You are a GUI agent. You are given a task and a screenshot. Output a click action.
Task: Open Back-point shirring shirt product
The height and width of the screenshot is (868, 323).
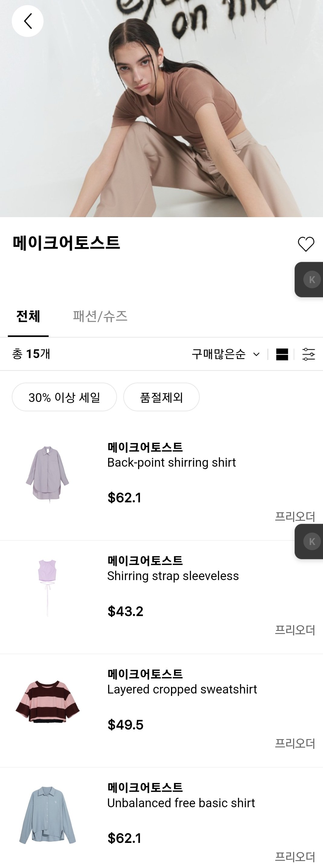coord(171,463)
